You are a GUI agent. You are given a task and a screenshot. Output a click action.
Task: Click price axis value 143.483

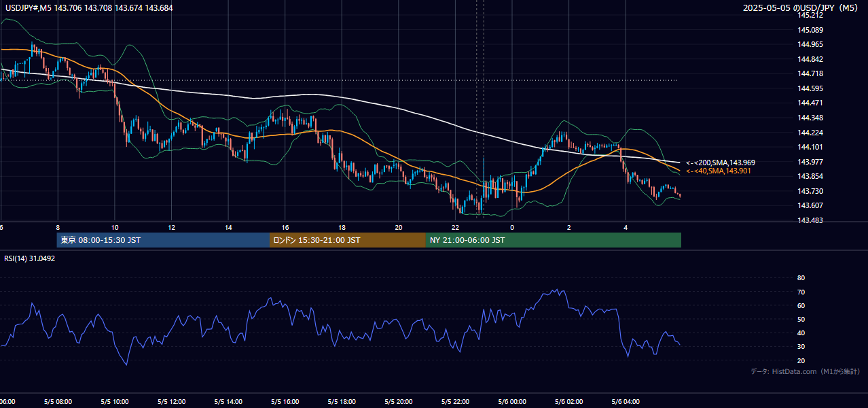tap(810, 220)
